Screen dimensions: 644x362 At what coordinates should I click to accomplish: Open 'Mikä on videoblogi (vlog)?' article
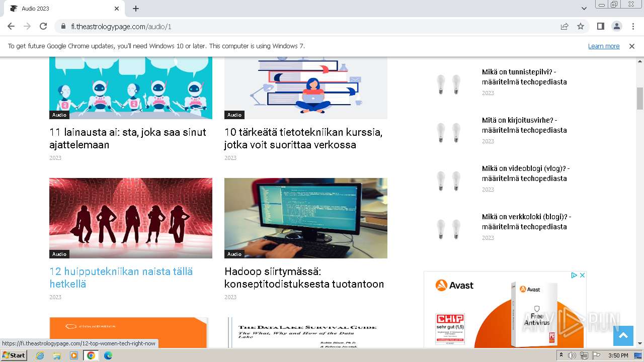(x=526, y=173)
